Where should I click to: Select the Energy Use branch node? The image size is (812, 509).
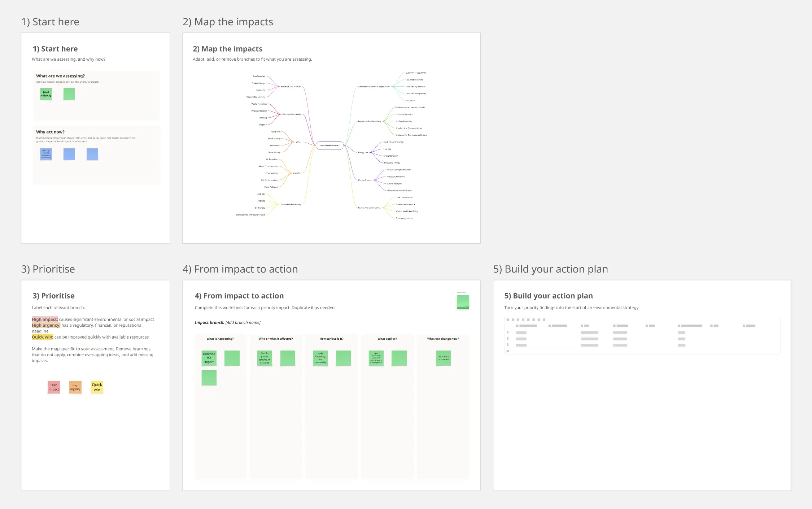click(363, 152)
